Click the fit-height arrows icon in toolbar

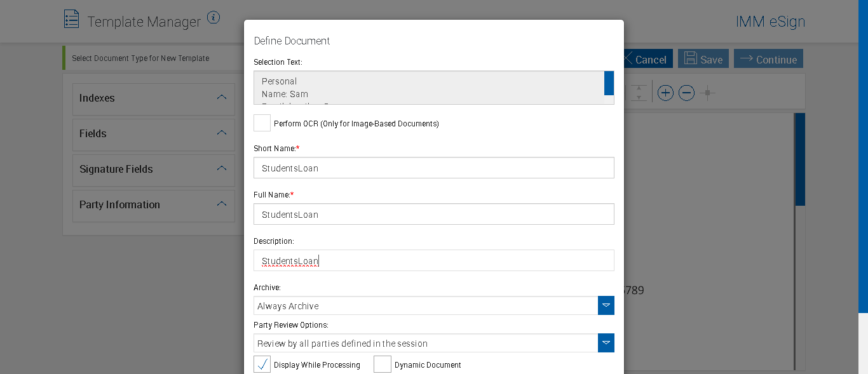[x=639, y=93]
